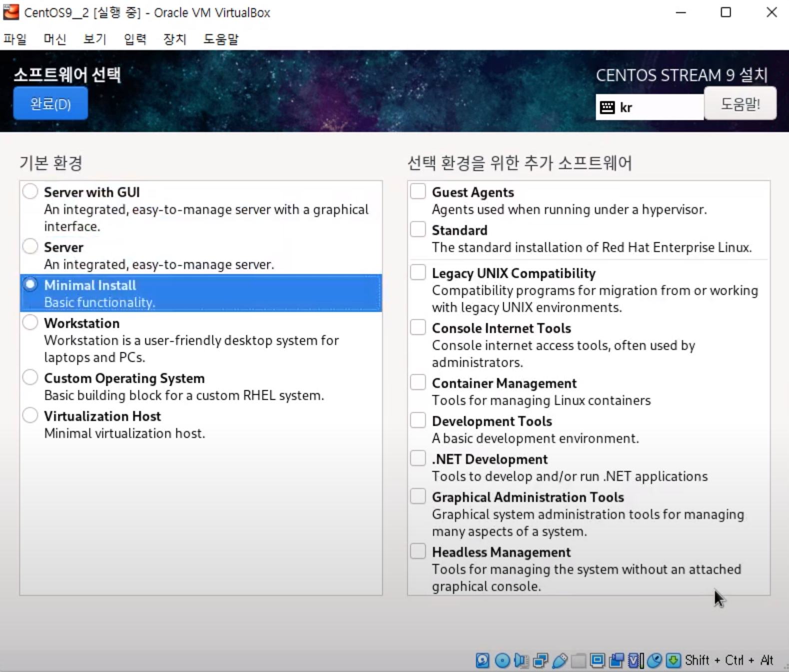Click the 선택 환경을 위한 추가 소프트웨어 heading
789x672 pixels.
(520, 163)
